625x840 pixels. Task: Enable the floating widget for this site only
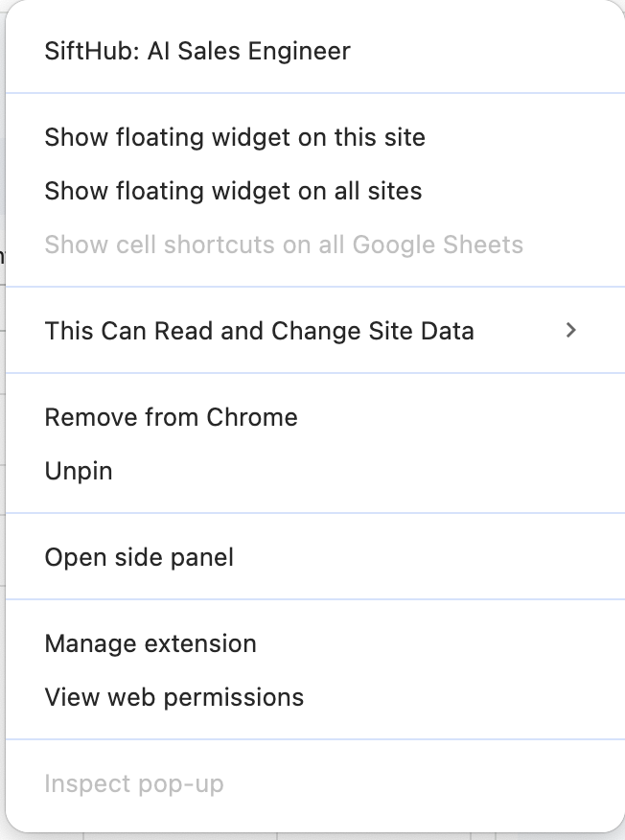click(x=235, y=137)
